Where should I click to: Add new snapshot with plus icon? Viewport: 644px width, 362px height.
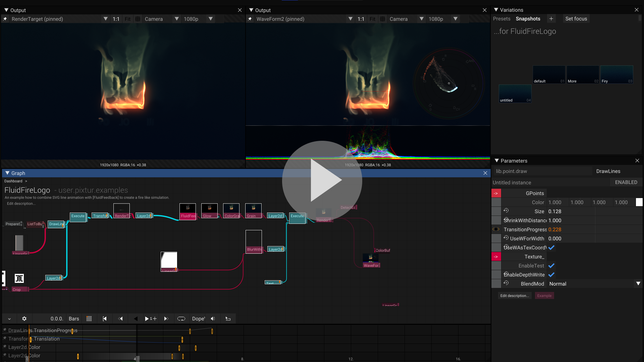(x=551, y=19)
